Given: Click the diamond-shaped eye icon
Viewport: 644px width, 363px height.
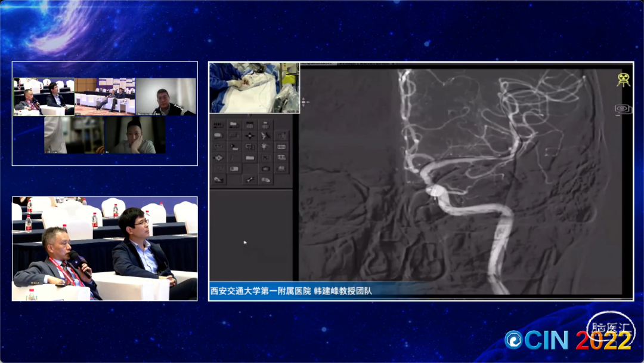Looking at the screenshot, I should click(x=218, y=158).
